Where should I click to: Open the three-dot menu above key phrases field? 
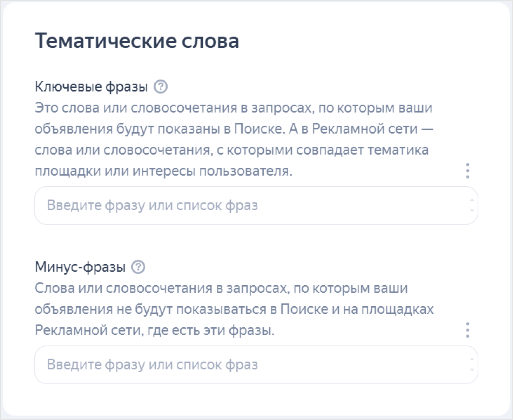(x=468, y=171)
